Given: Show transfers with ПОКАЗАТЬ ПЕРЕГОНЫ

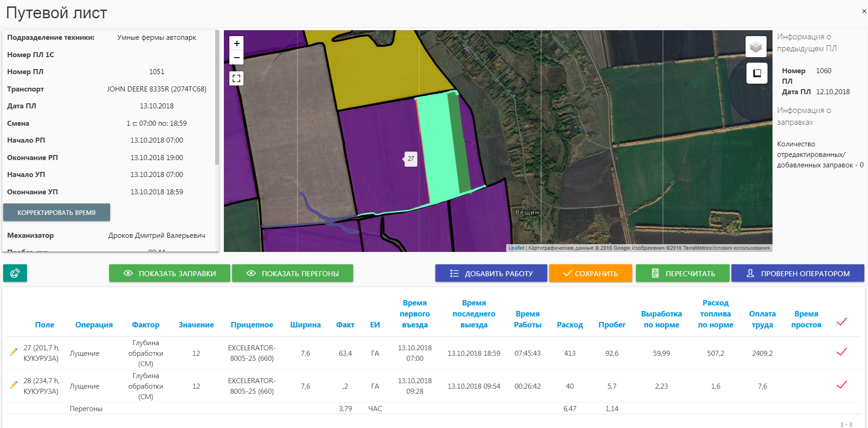Looking at the screenshot, I should (292, 273).
